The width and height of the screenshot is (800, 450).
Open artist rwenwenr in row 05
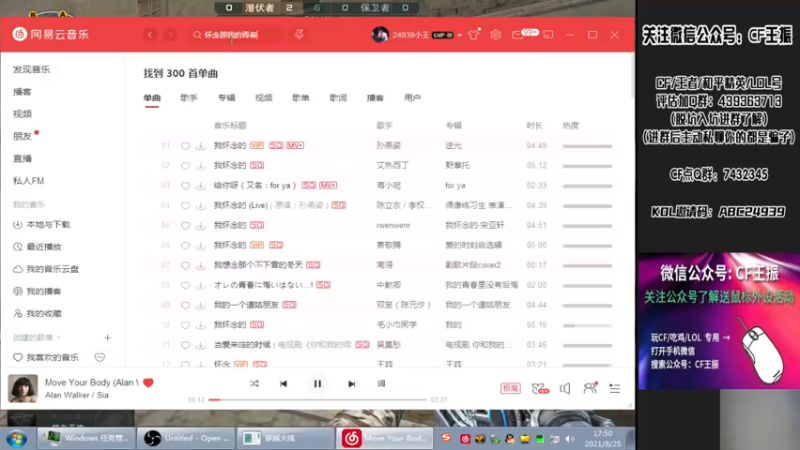[393, 225]
